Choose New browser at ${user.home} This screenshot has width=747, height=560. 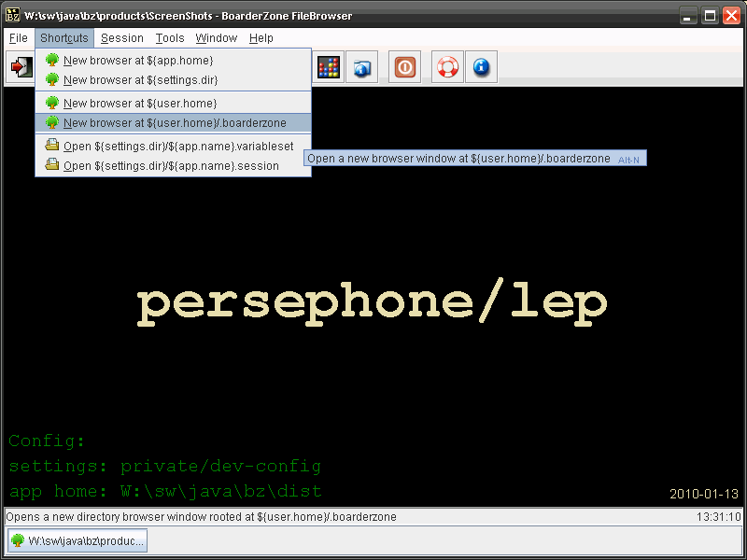174,104
